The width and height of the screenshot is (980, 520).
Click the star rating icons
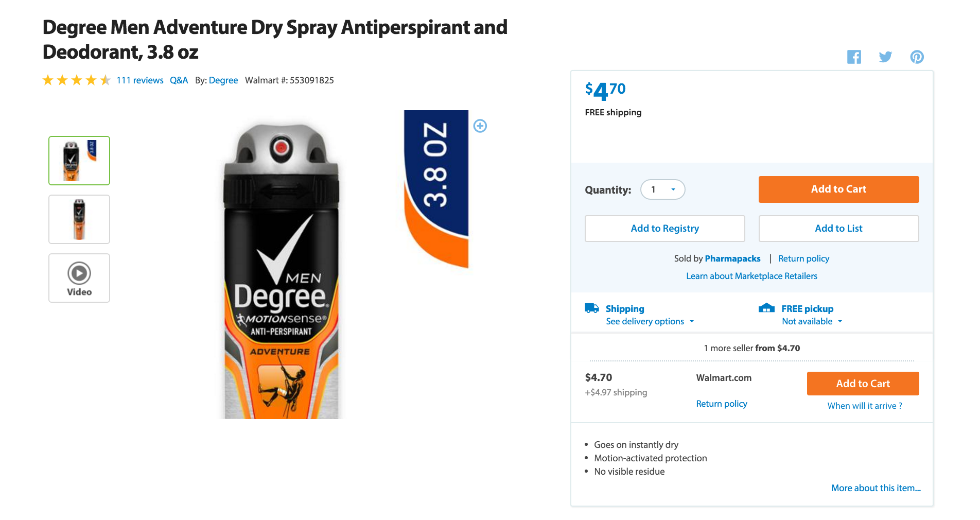76,80
